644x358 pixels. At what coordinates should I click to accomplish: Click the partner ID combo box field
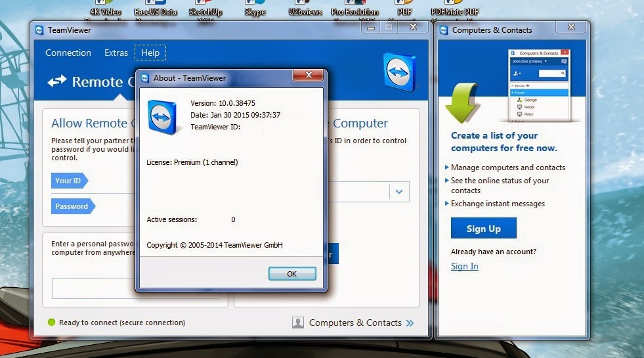(368, 192)
